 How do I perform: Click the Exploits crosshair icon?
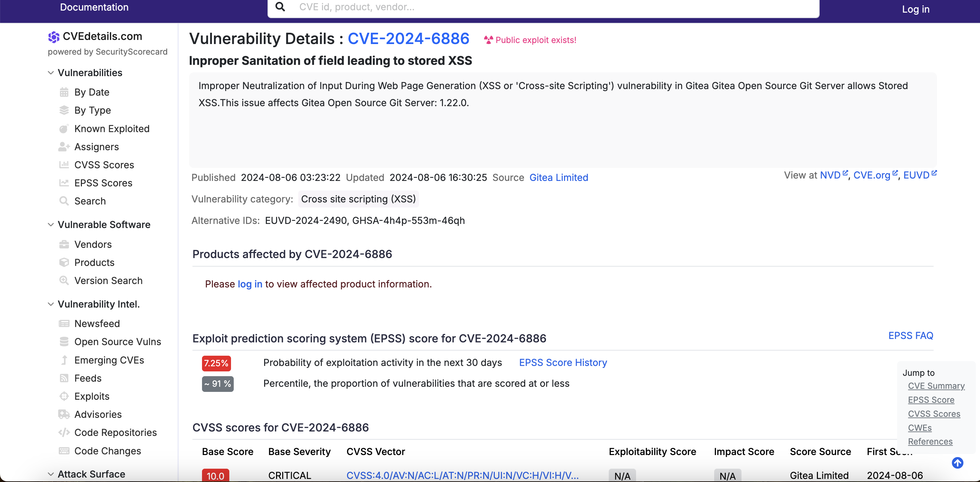tap(64, 396)
